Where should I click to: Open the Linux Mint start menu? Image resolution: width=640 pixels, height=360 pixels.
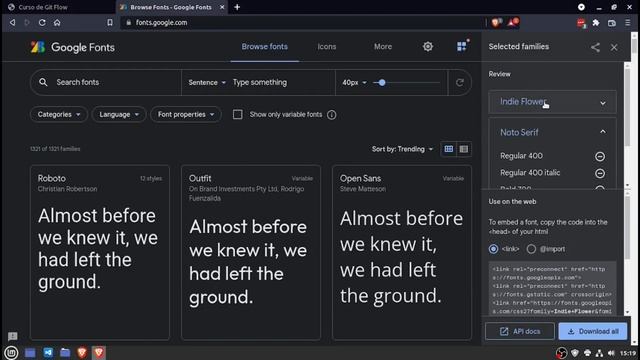point(11,353)
